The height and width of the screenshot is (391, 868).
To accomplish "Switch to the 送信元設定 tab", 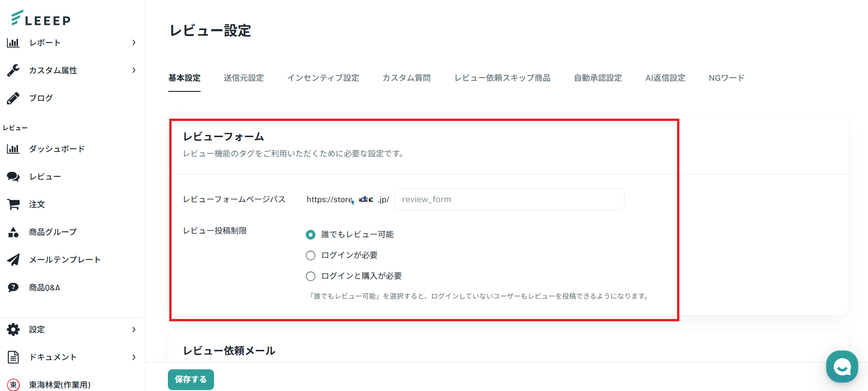I will pos(244,78).
